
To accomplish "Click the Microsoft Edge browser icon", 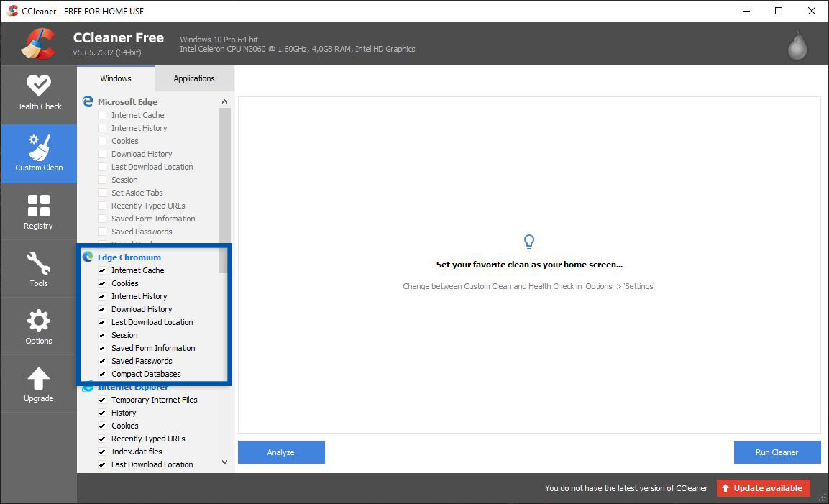I will click(87, 101).
